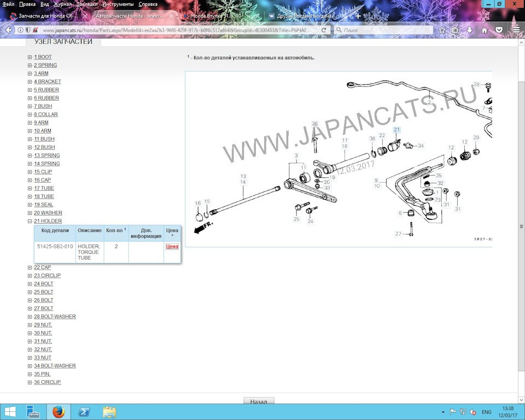Viewport: 525px width, 420px height.
Task: Open the Правка menu
Action: [x=27, y=4]
